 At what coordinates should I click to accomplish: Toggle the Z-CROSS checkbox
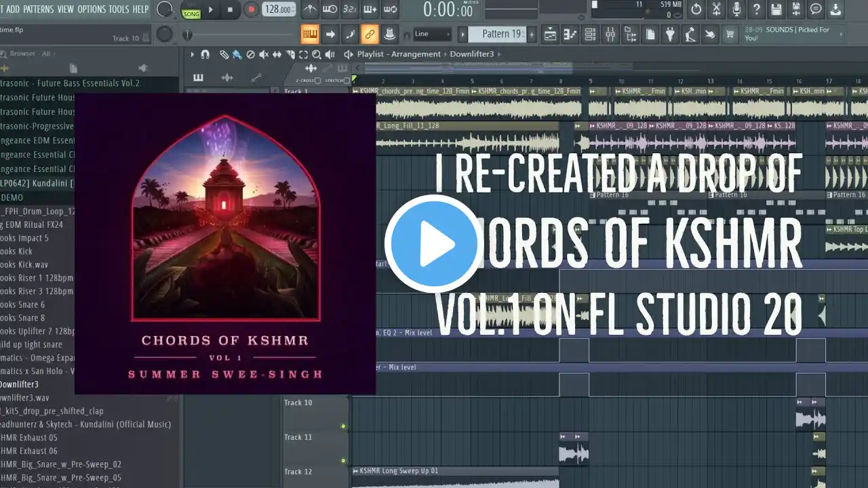pos(316,81)
